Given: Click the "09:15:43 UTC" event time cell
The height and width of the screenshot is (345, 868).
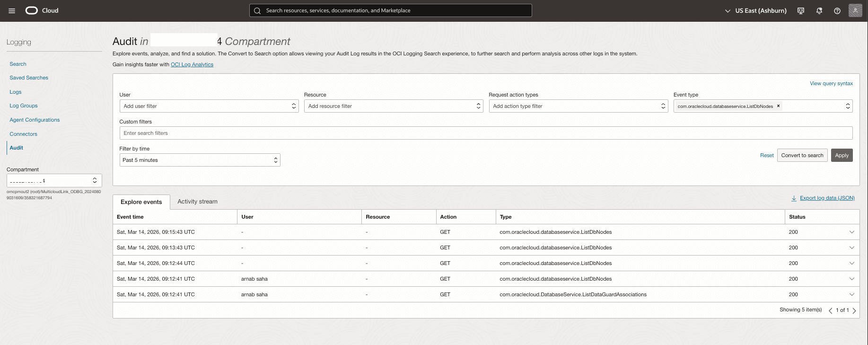Looking at the screenshot, I should (x=156, y=232).
